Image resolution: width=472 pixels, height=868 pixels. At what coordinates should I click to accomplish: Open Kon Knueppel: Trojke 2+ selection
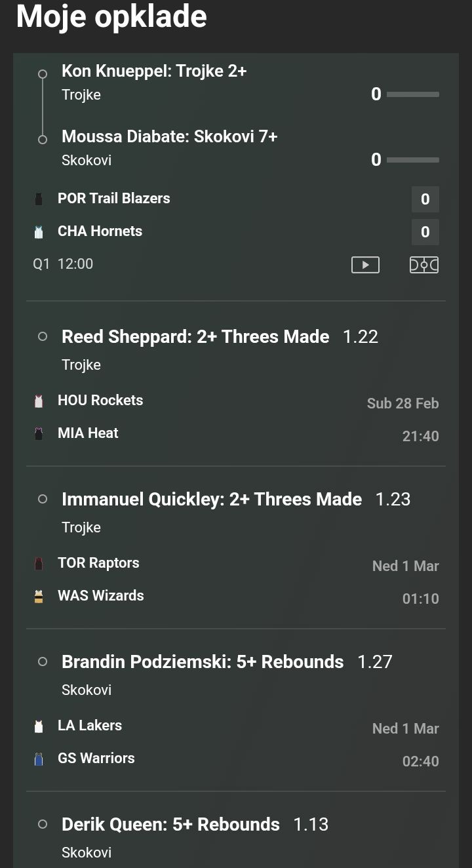[x=154, y=71]
